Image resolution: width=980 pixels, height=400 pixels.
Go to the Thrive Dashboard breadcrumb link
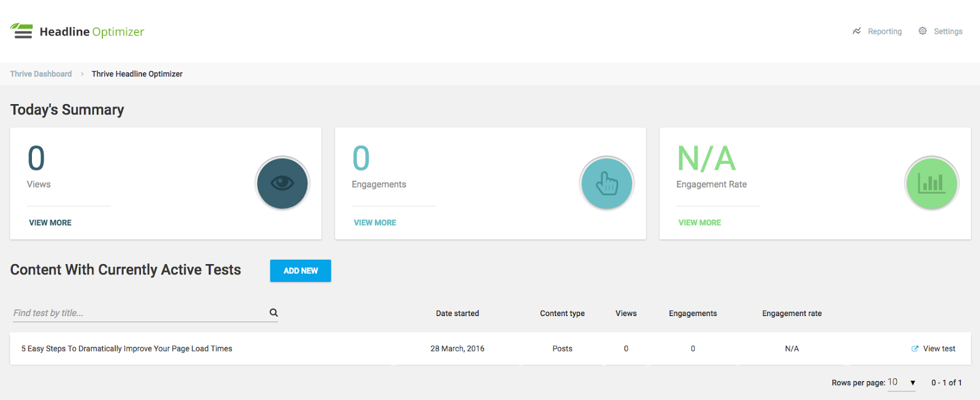coord(41,74)
